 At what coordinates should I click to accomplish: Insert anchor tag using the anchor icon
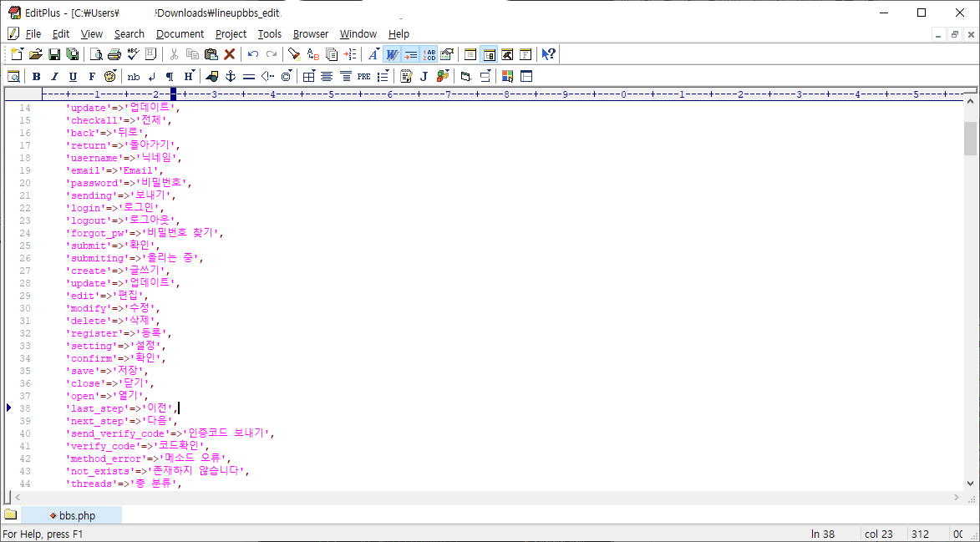pos(231,76)
